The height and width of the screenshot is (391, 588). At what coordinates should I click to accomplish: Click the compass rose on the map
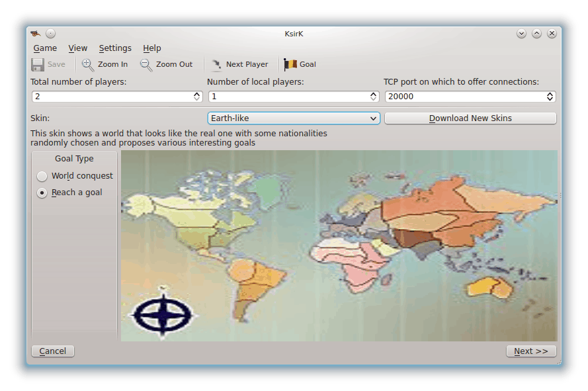click(163, 316)
